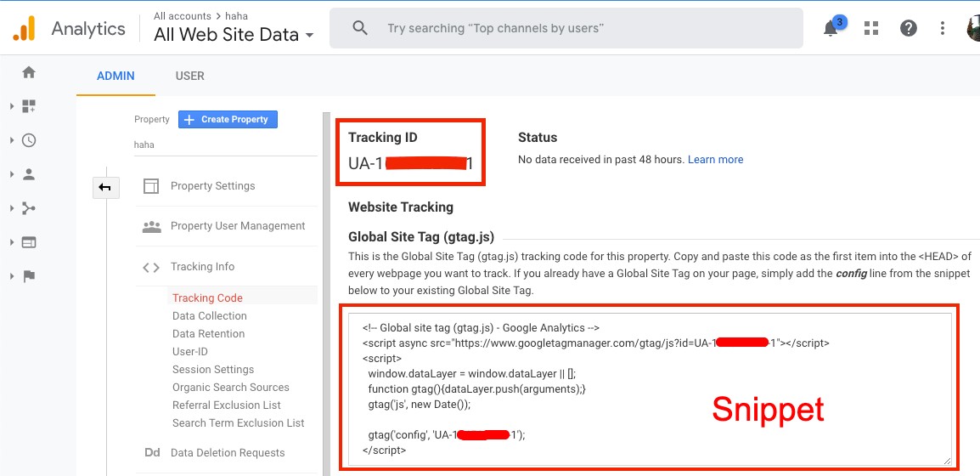This screenshot has width=980, height=476.
Task: Click the 'haha' property name
Action: 144,144
